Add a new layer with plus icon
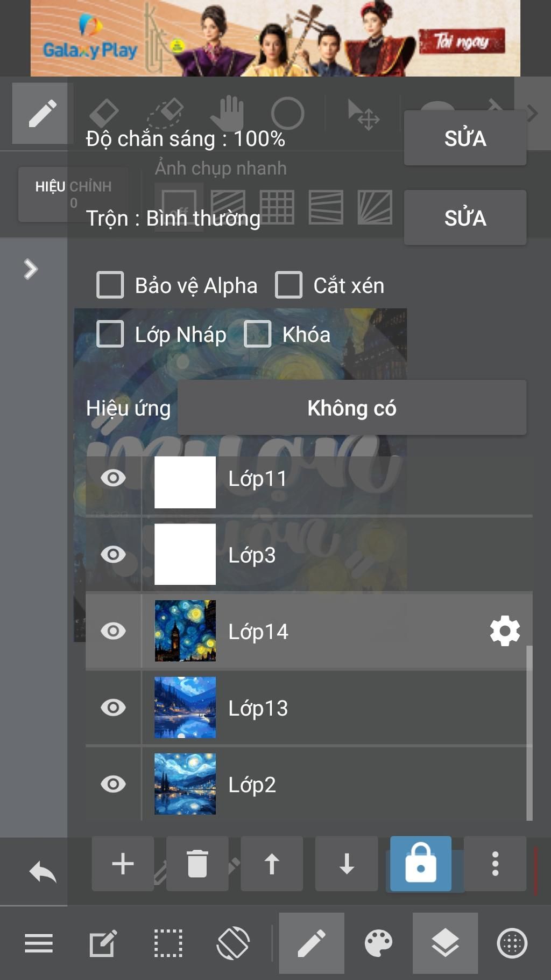Viewport: 551px width, 980px height. coord(123,864)
